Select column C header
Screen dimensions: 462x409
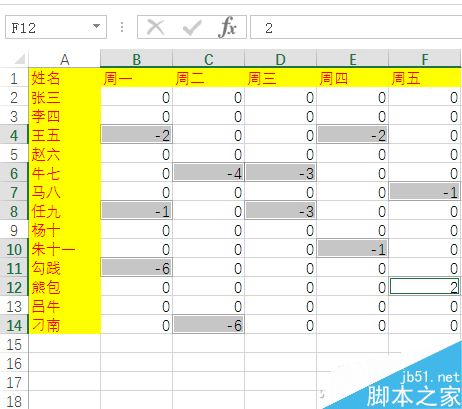point(208,59)
